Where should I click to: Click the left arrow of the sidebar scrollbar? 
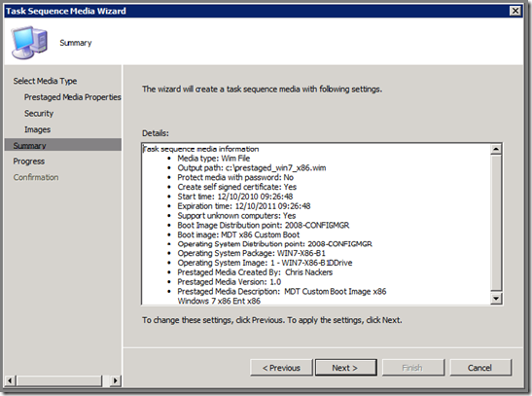click(x=10, y=380)
